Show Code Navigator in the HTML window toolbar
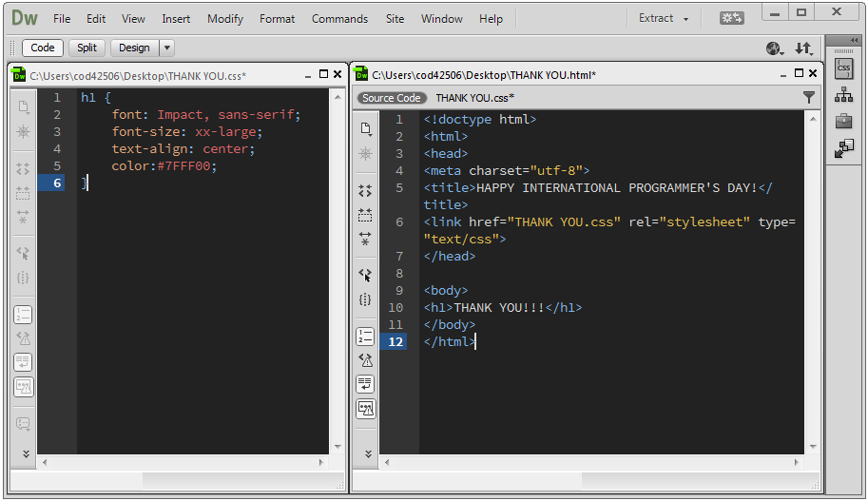868x501 pixels. pyautogui.click(x=365, y=154)
